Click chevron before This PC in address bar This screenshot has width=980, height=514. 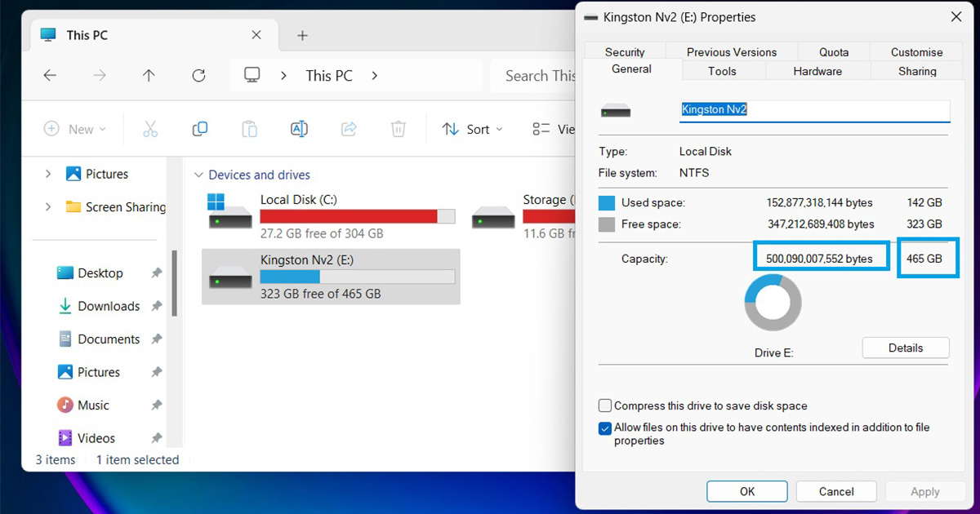[x=283, y=76]
